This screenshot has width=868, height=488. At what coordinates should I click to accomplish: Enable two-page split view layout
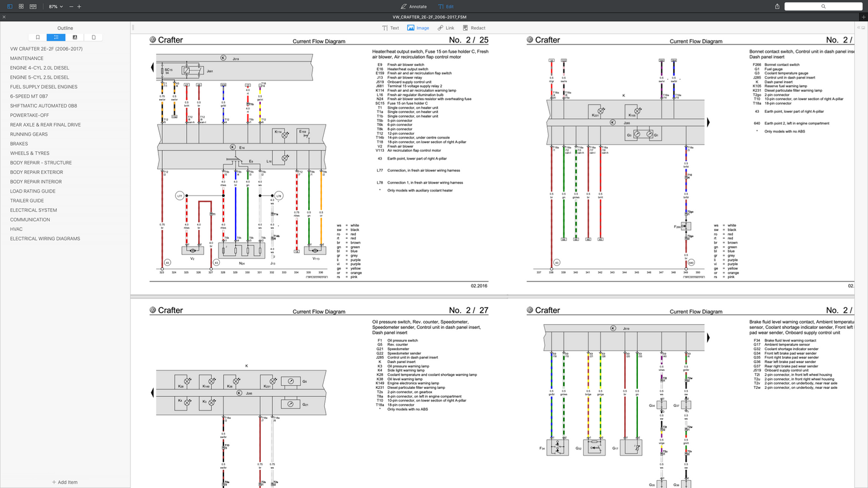pyautogui.click(x=33, y=7)
